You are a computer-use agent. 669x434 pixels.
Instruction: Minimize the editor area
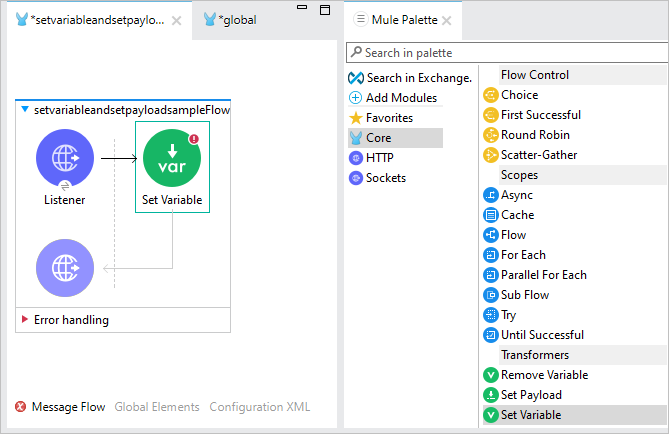point(302,7)
